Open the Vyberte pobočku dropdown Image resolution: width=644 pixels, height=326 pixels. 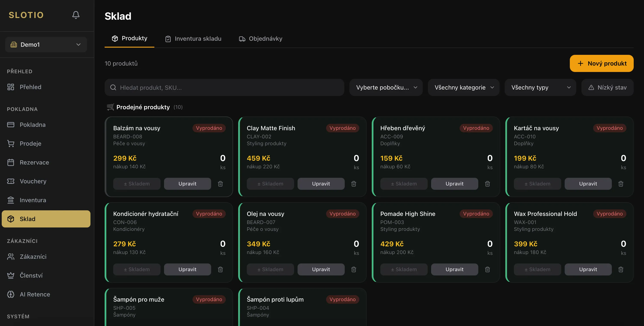[386, 87]
